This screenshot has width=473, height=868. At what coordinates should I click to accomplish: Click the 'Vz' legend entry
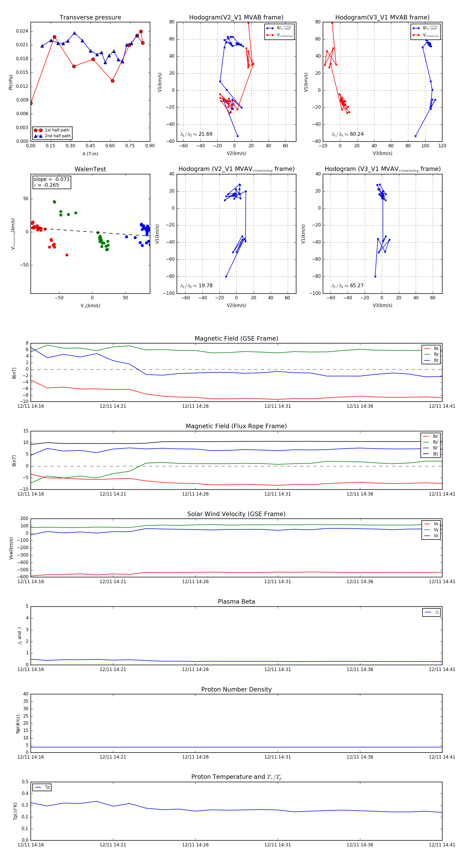(431, 536)
